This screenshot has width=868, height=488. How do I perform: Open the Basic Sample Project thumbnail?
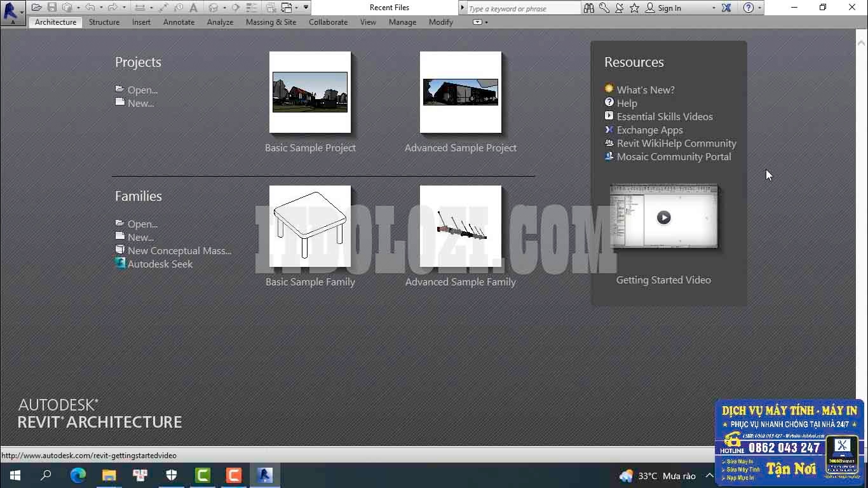coord(310,92)
